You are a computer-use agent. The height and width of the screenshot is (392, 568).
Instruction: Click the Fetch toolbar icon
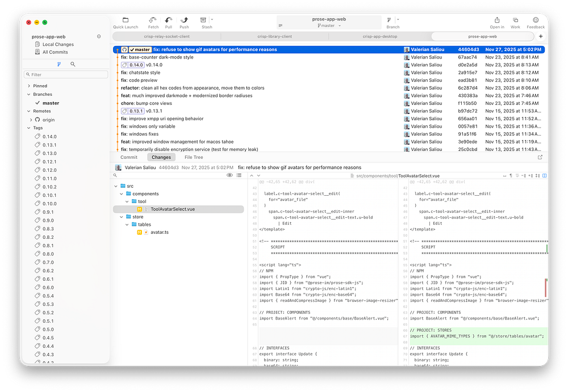(x=153, y=20)
